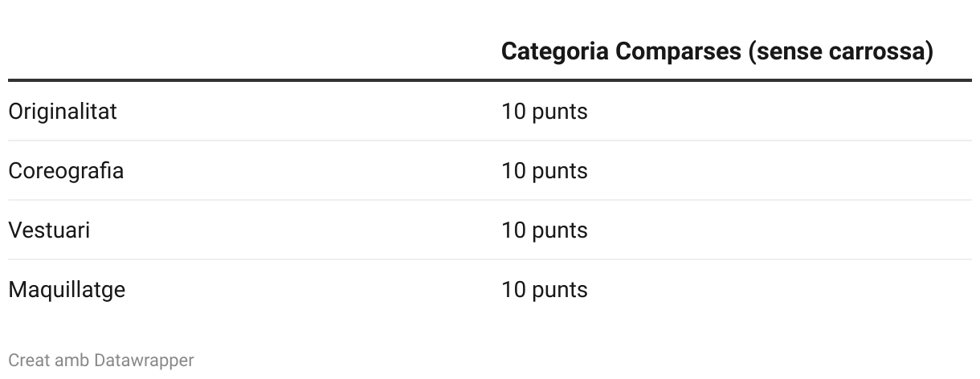Open the Datawrapper link in the footer
980x379 pixels.
[x=144, y=361]
